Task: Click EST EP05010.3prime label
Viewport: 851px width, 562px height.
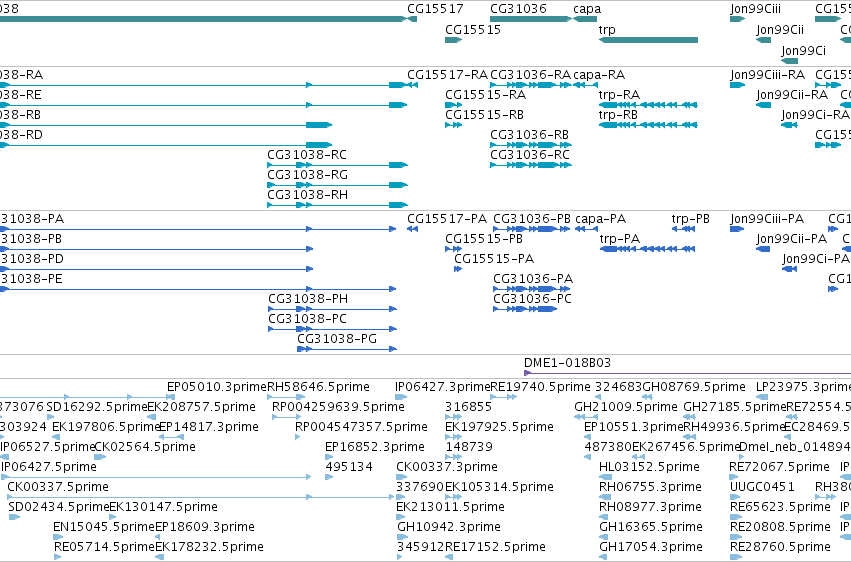Action: (217, 387)
